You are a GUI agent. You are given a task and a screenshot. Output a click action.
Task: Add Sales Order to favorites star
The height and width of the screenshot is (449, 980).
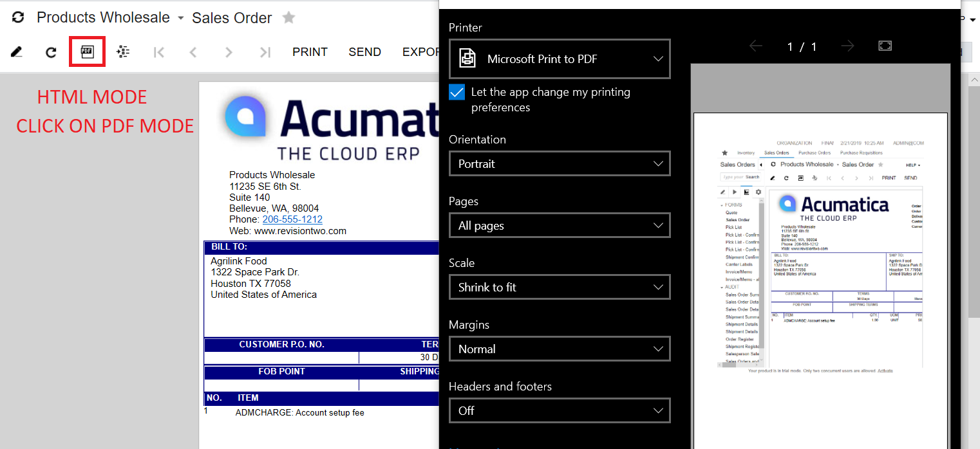click(x=289, y=18)
